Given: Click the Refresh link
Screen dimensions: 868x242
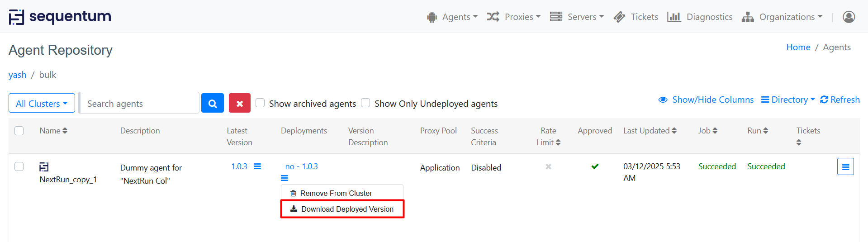Looking at the screenshot, I should (x=840, y=100).
